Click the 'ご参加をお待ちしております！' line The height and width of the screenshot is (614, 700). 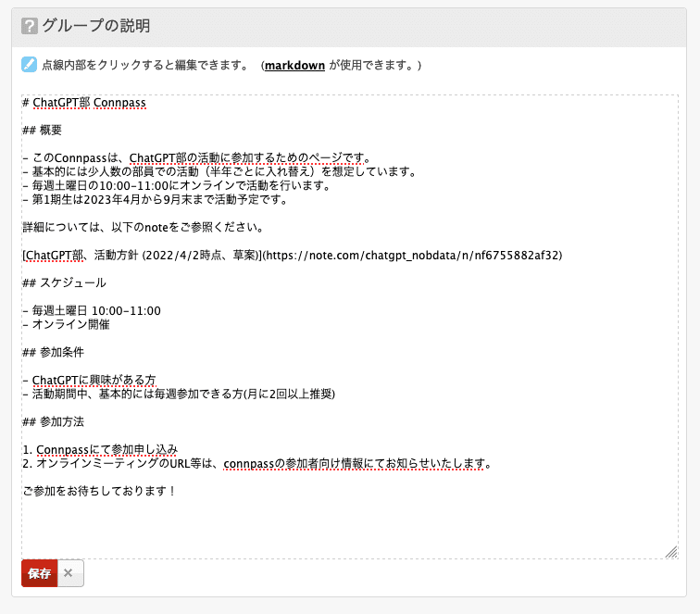[100, 491]
